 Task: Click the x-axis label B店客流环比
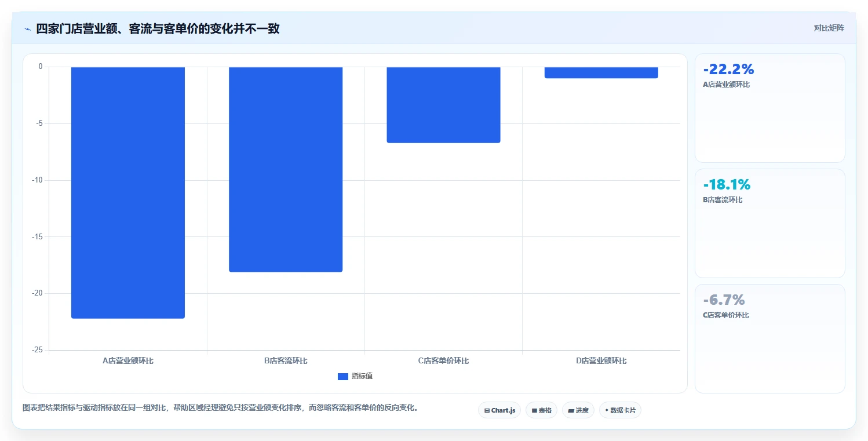(x=286, y=360)
